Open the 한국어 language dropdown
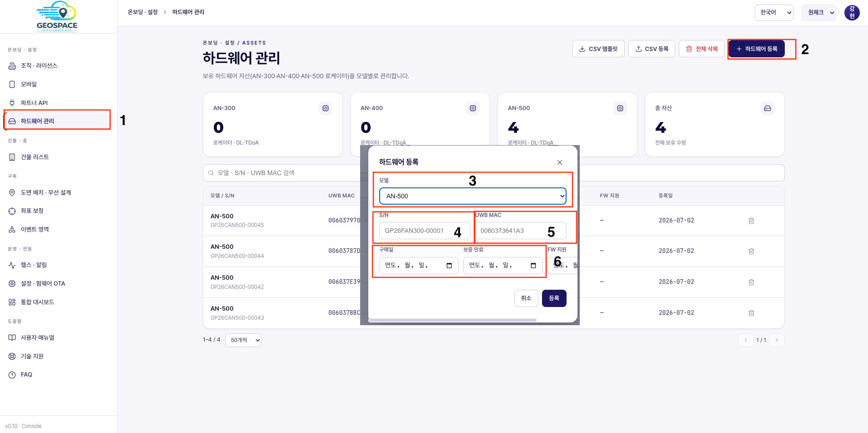This screenshot has height=433, width=868. pos(774,13)
